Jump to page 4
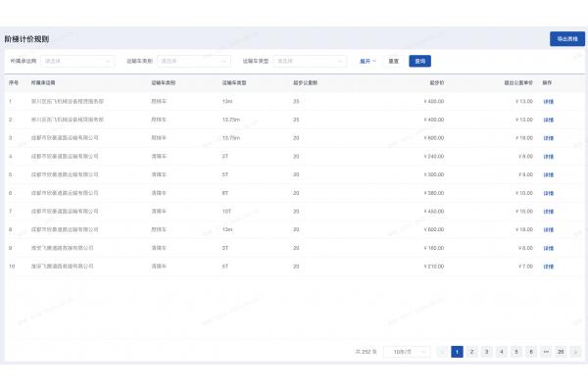This screenshot has width=588, height=392. (501, 351)
